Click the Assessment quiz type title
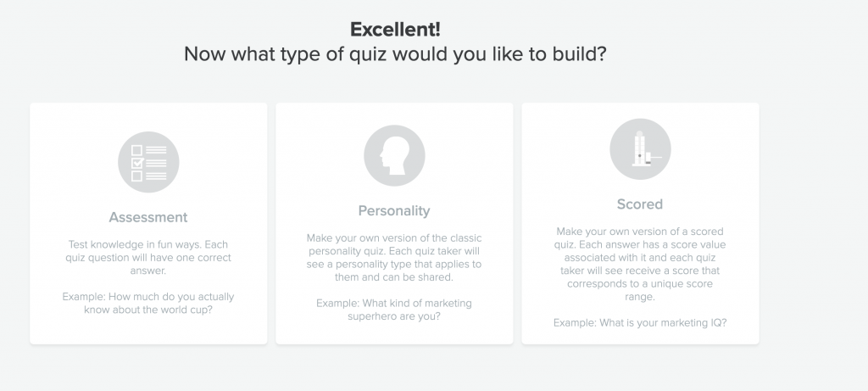 (x=148, y=217)
